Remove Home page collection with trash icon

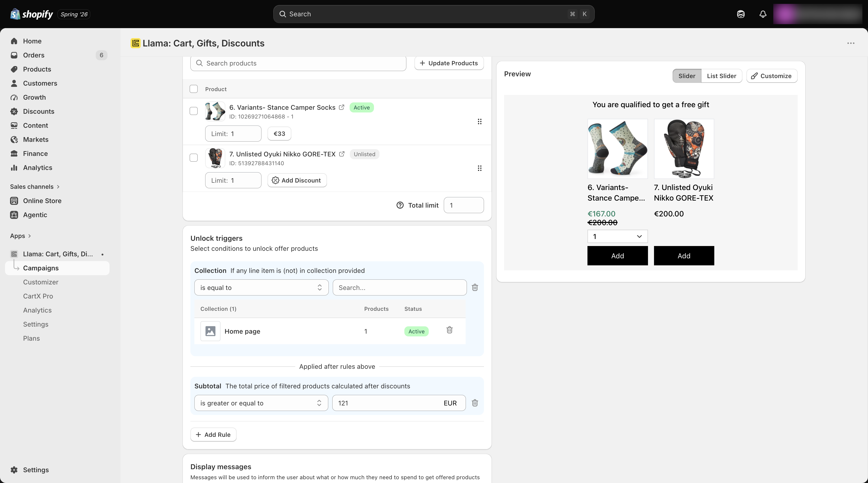coord(450,330)
